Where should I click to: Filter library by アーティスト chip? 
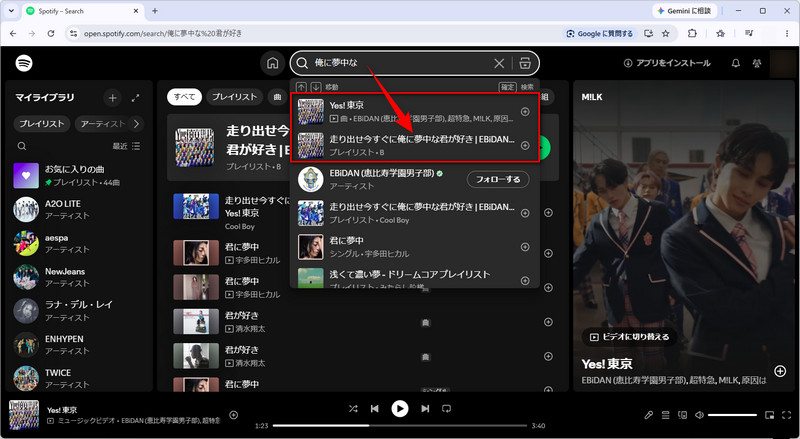(102, 124)
